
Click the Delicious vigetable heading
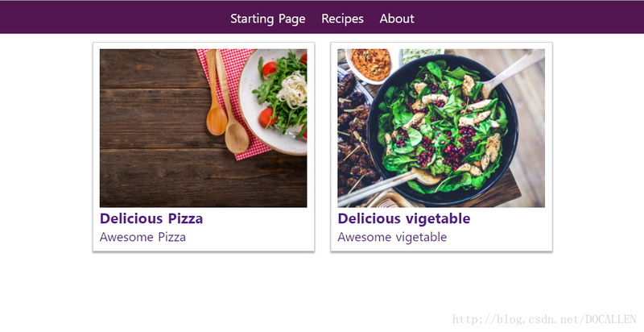coord(404,218)
